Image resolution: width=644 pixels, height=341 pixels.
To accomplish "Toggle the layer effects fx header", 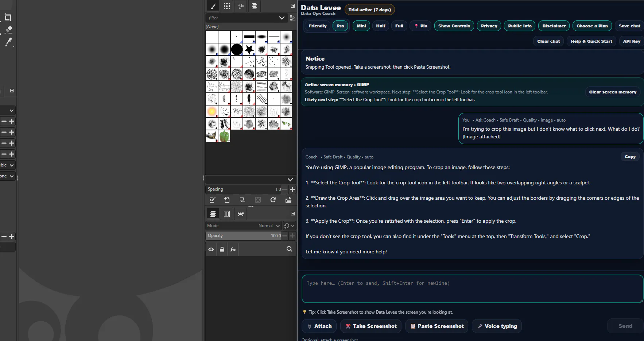I will pos(233,249).
